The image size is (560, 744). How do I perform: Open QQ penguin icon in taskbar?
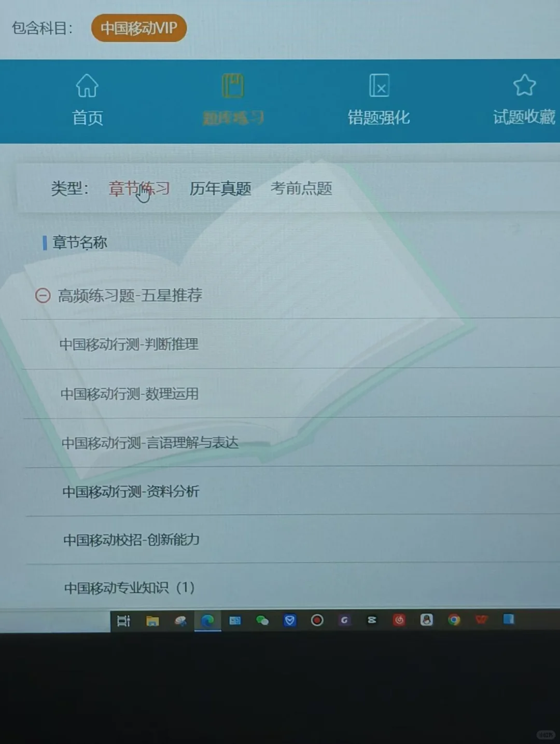click(427, 619)
